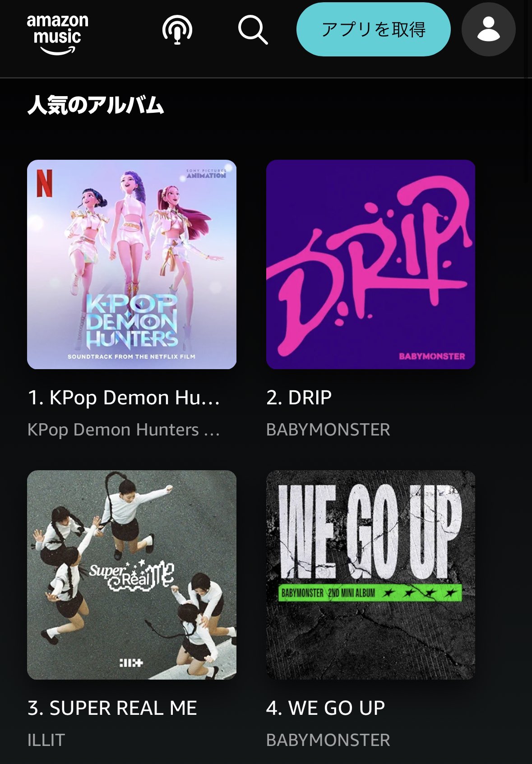Open the Super Real Me album cover
532x764 pixels.
pos(132,575)
